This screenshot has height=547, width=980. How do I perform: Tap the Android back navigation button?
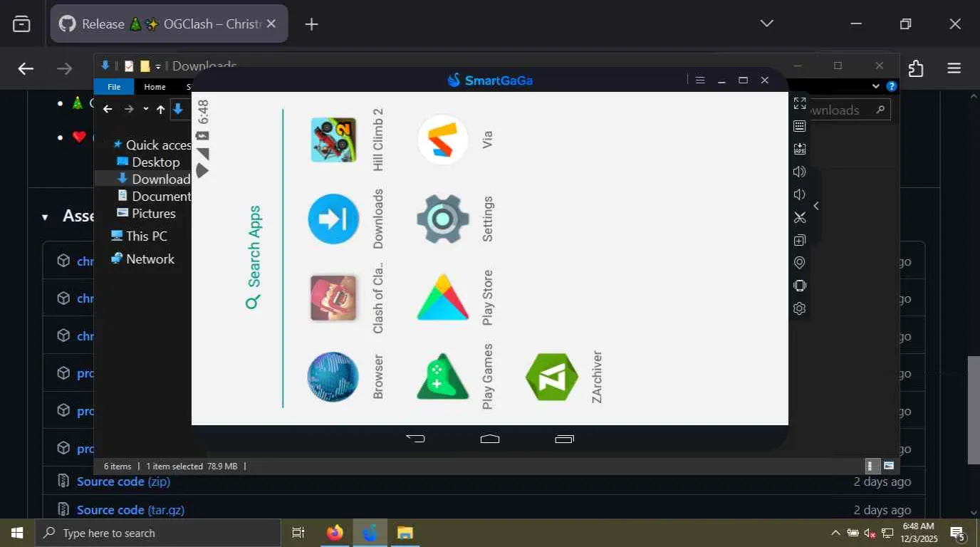(415, 439)
